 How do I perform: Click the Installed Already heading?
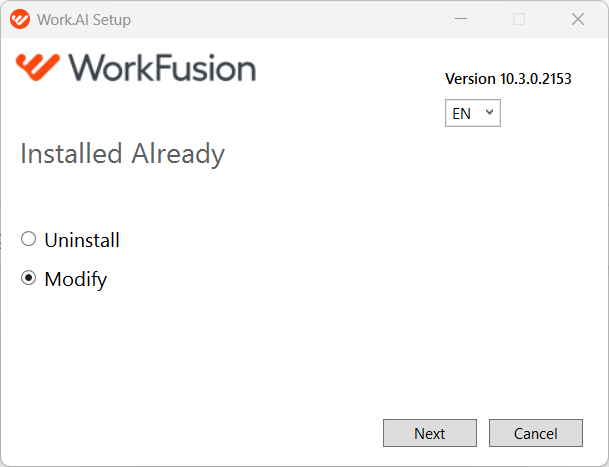122,154
